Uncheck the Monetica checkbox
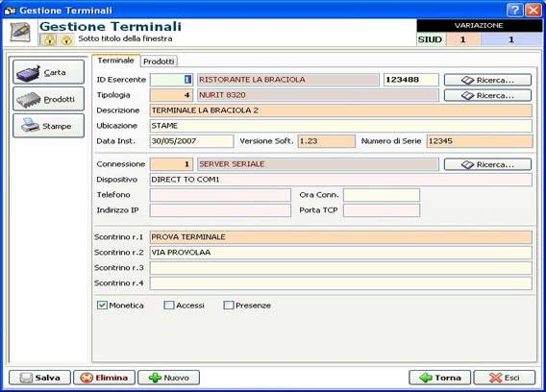The width and height of the screenshot is (546, 392). (x=102, y=306)
